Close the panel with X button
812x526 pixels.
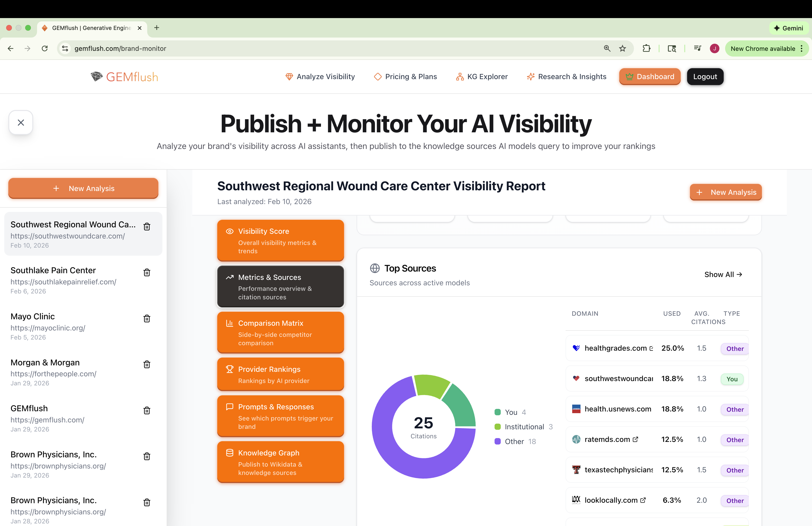(x=21, y=123)
